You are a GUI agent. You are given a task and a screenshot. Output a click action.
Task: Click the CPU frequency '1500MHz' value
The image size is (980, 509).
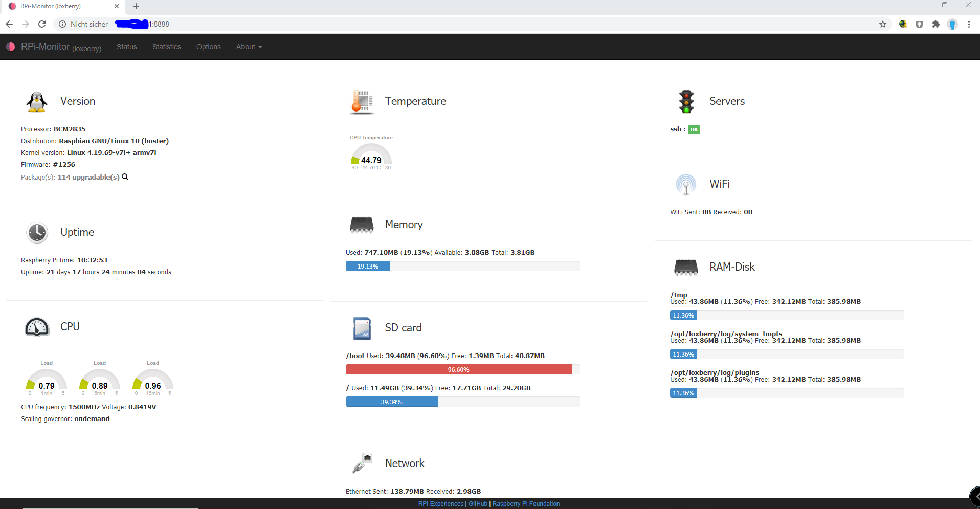[84, 407]
